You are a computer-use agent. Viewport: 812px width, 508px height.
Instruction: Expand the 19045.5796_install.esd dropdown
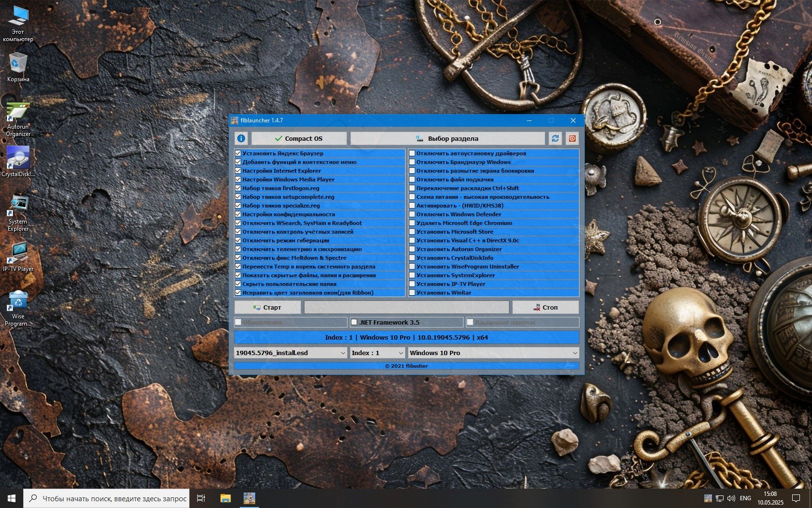tap(290, 353)
